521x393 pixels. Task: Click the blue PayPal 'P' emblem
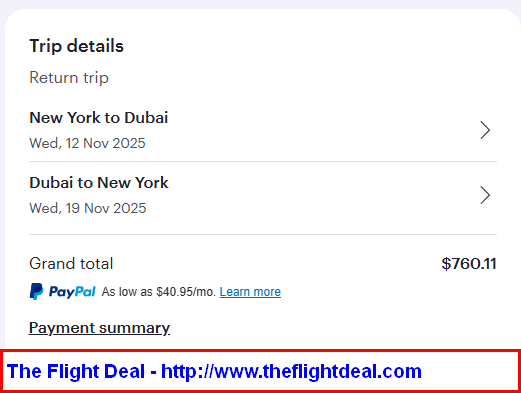coord(36,291)
